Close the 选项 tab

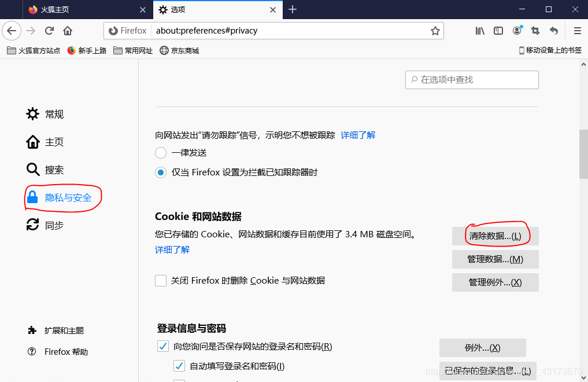pos(273,10)
